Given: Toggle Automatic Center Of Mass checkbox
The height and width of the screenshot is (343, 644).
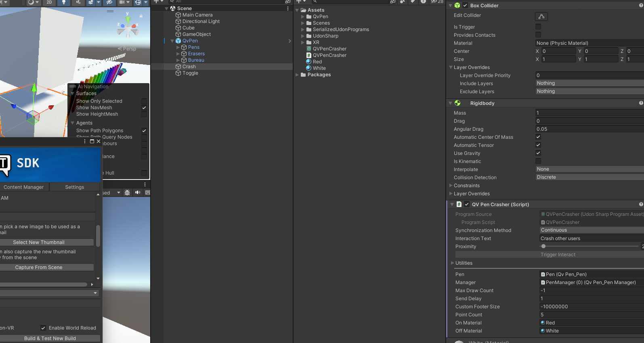Looking at the screenshot, I should (538, 137).
